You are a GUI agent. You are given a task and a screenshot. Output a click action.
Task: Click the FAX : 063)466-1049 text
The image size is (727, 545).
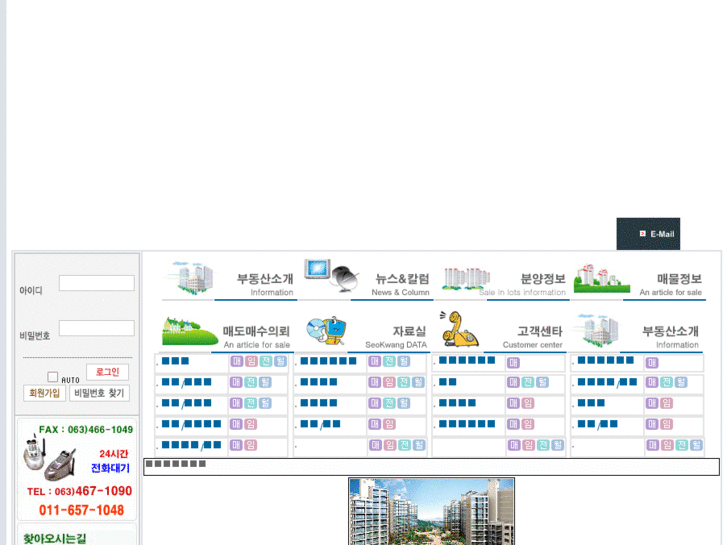click(86, 430)
